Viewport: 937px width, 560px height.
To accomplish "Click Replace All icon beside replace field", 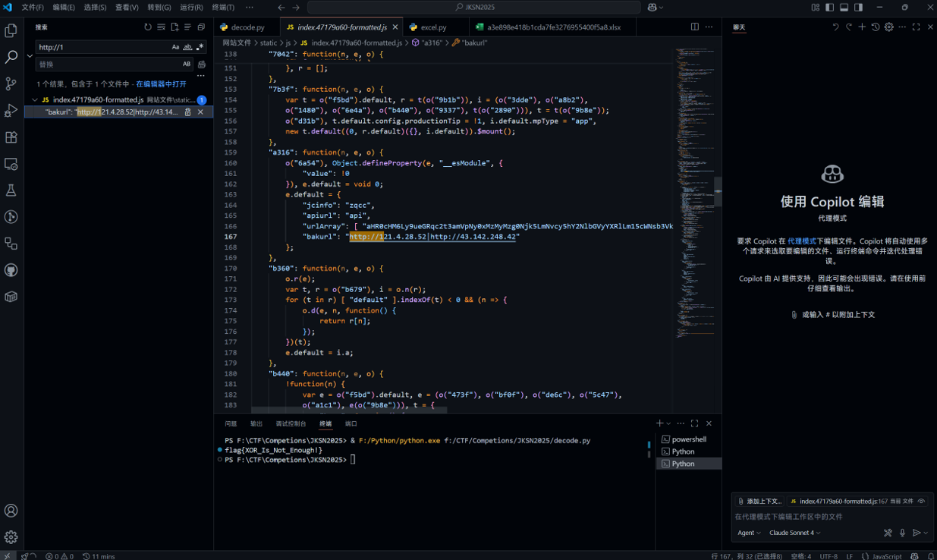I will [201, 64].
